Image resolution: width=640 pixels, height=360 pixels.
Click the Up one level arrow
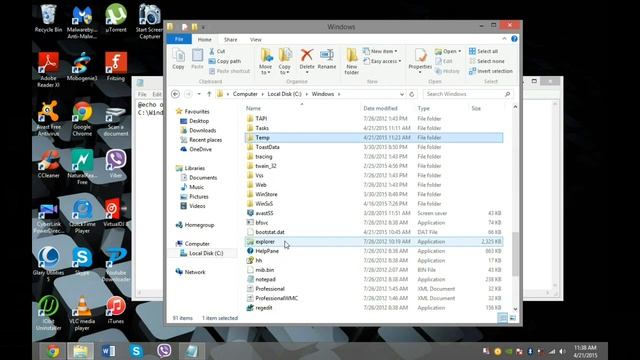[x=209, y=94]
